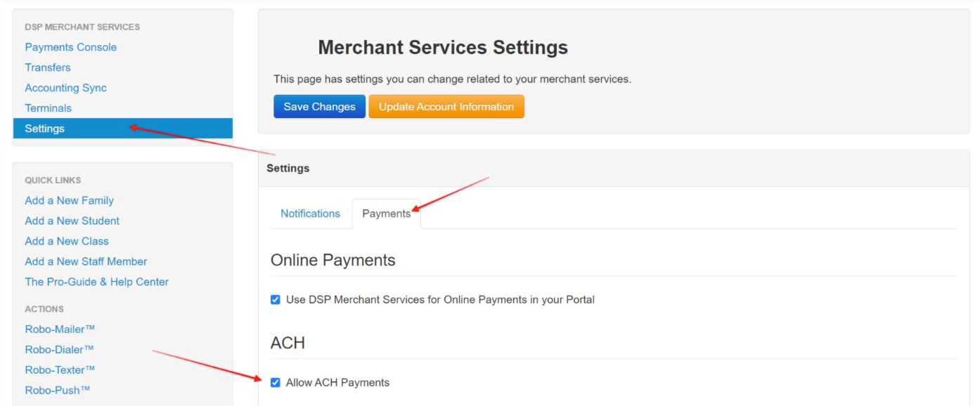The width and height of the screenshot is (980, 406).
Task: Click Add a New Staff Member link
Action: (x=86, y=261)
